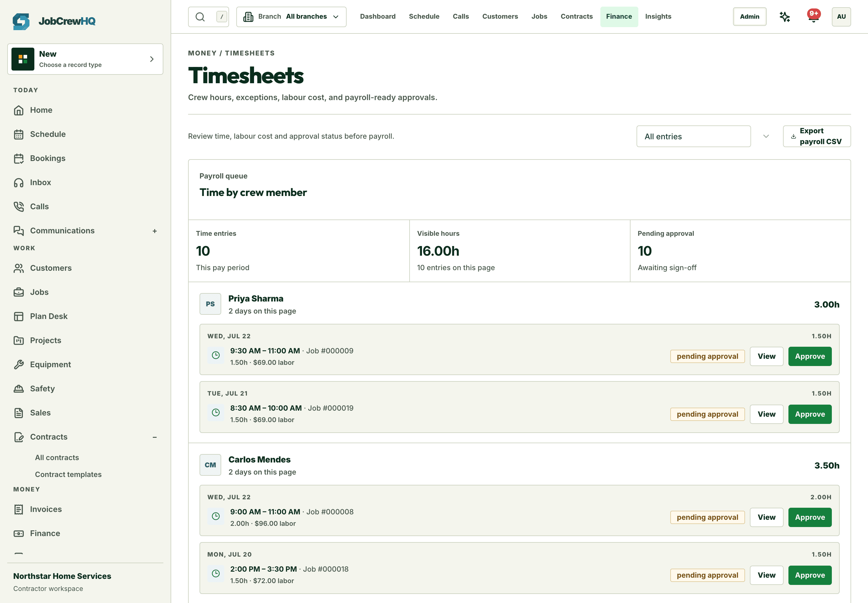Click the PS avatar for Priya Sharma
Viewport: 868px width, 603px height.
[210, 304]
